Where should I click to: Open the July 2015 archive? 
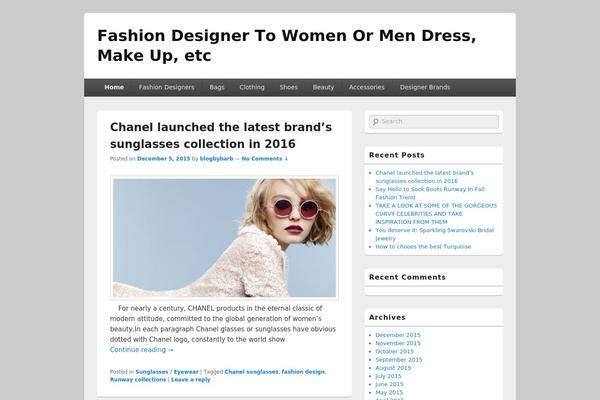tap(389, 376)
